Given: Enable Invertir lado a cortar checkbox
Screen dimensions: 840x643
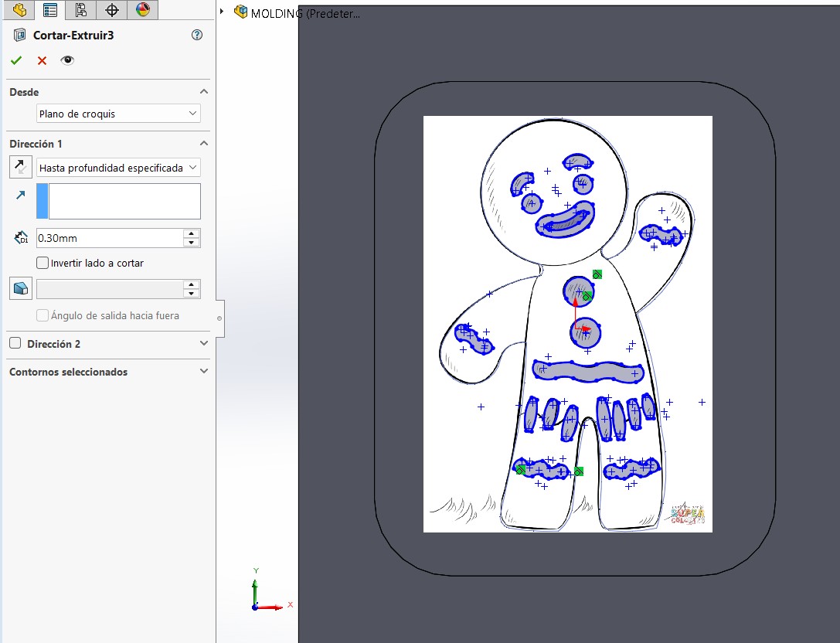Looking at the screenshot, I should point(43,263).
